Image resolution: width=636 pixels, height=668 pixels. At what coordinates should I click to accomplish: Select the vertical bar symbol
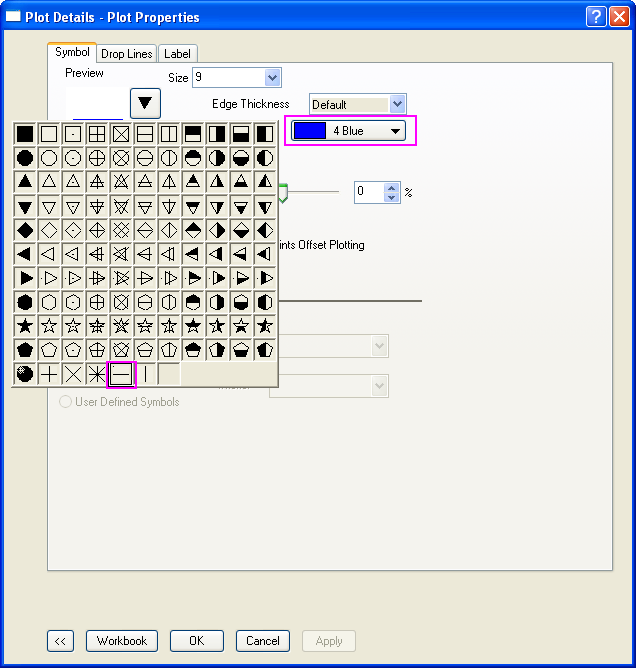(x=145, y=373)
